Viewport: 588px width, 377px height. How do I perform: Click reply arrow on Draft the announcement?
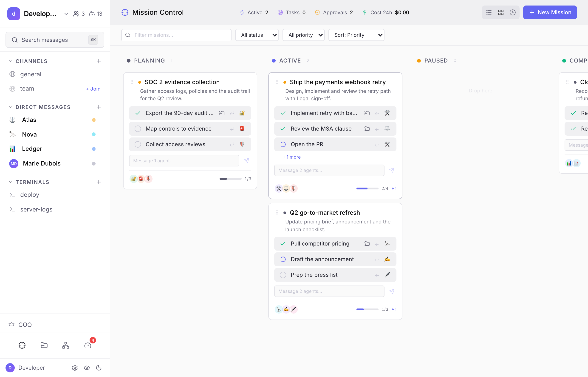point(377,259)
